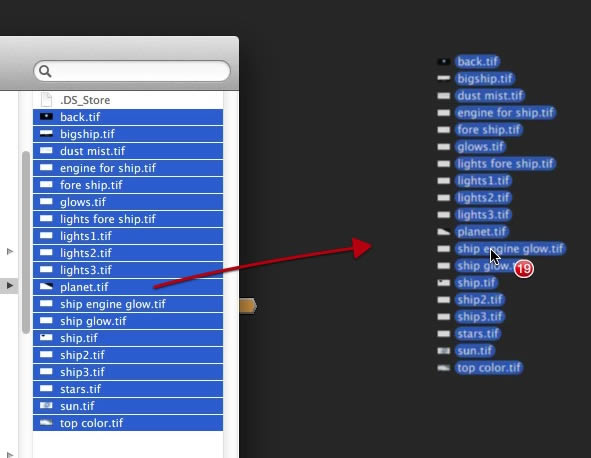Click ship.tif thumbnail icon in list
Image resolution: width=591 pixels, height=458 pixels.
[46, 337]
